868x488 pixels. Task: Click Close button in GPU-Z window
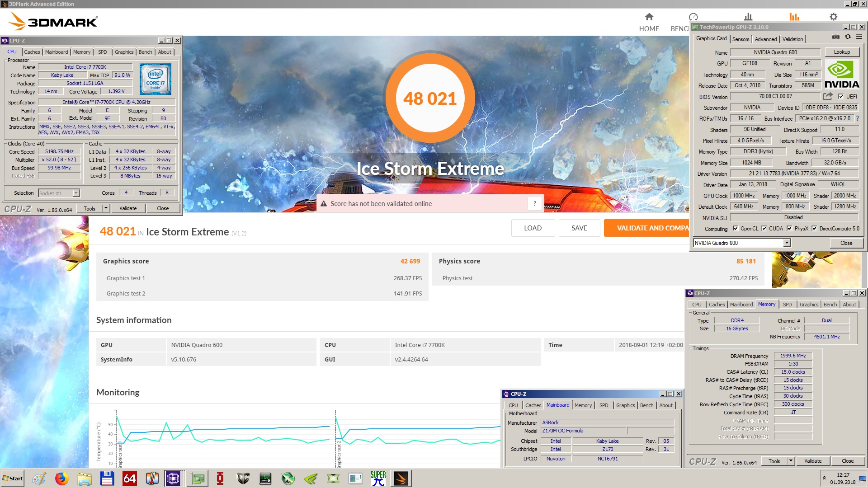tap(846, 243)
